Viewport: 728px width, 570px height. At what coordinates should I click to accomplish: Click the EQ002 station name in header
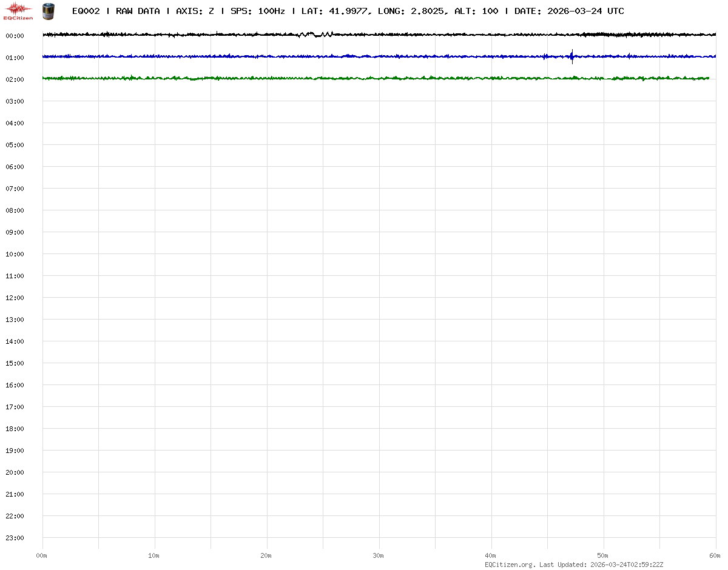[86, 11]
